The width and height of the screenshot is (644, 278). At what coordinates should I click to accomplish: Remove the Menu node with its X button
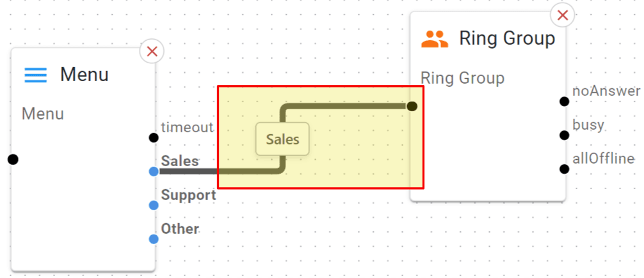pos(152,52)
